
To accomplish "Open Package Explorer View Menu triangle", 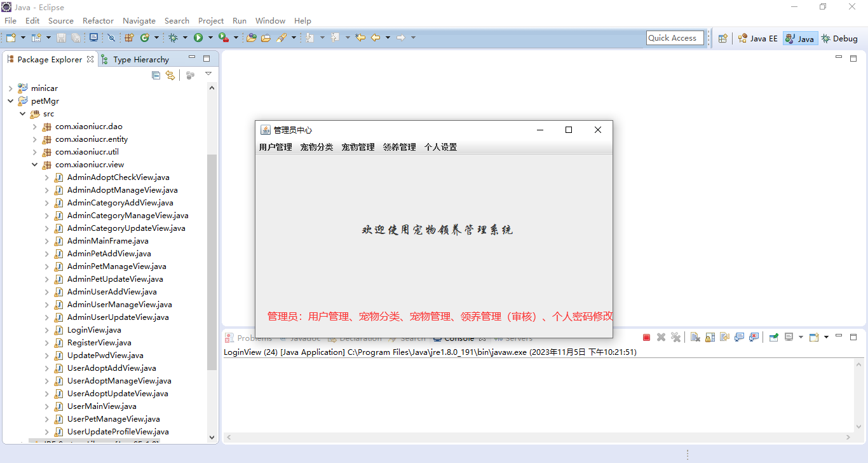I will point(208,74).
